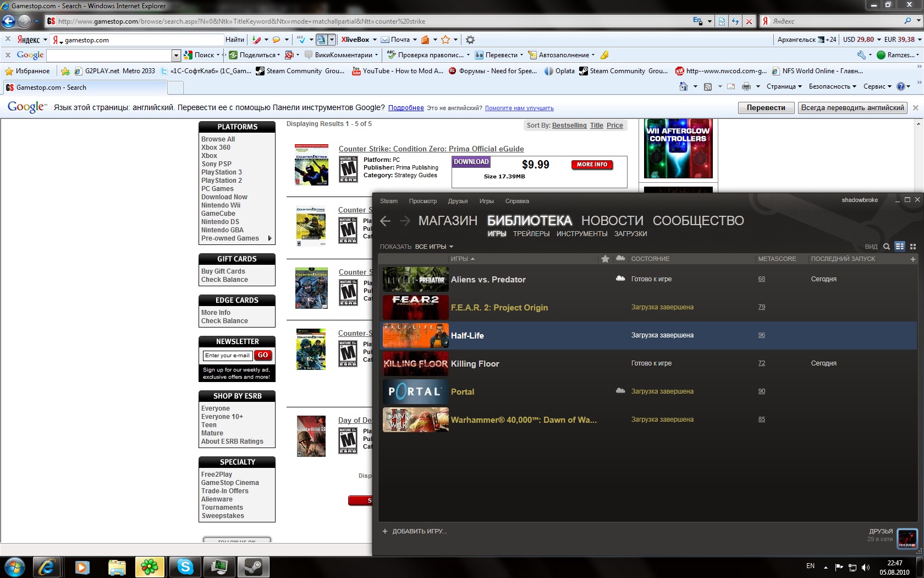Toggle the Google toolbar pop-up blocker icon
This screenshot has height=578, width=924.
pos(289,55)
